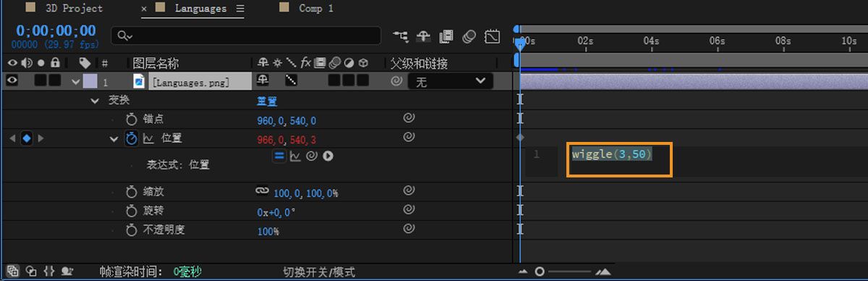
Task: Click the Languages.png layer file icon
Action: (x=139, y=82)
